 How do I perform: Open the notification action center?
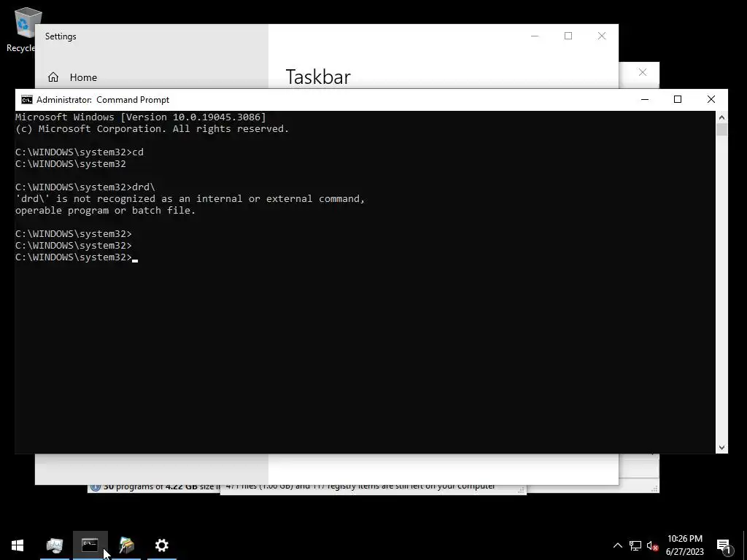[x=724, y=545]
